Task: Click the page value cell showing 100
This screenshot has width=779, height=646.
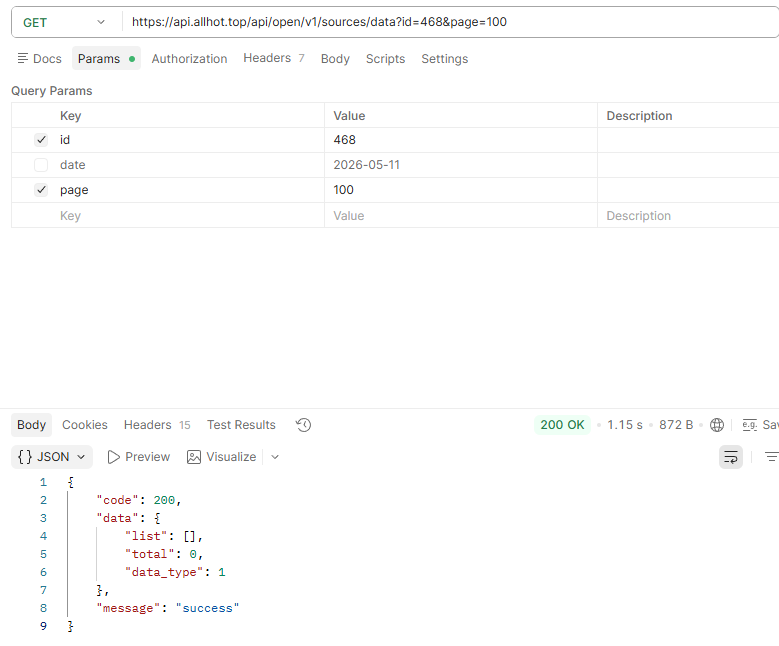Action: [461, 190]
